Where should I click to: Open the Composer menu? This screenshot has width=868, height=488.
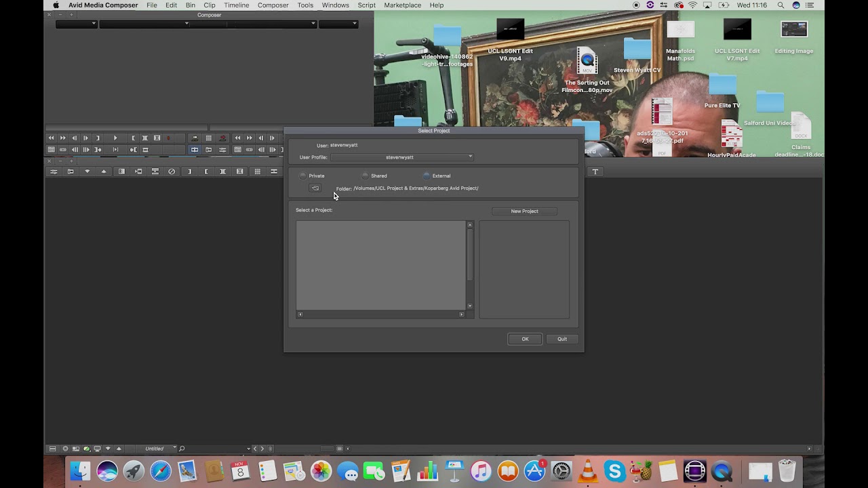click(x=273, y=5)
